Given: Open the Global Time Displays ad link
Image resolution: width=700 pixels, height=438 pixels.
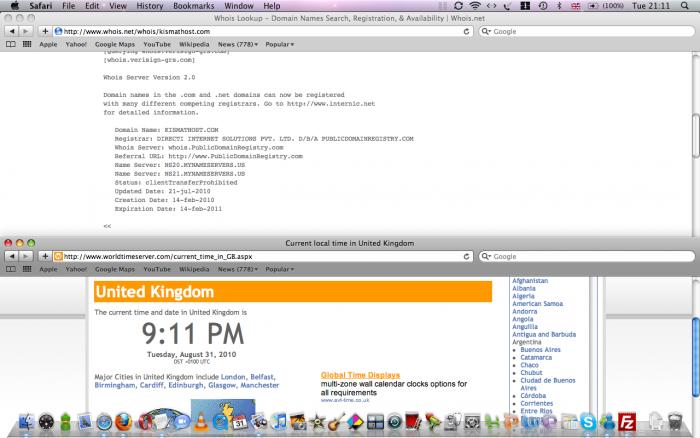Looking at the screenshot, I should [x=360, y=375].
